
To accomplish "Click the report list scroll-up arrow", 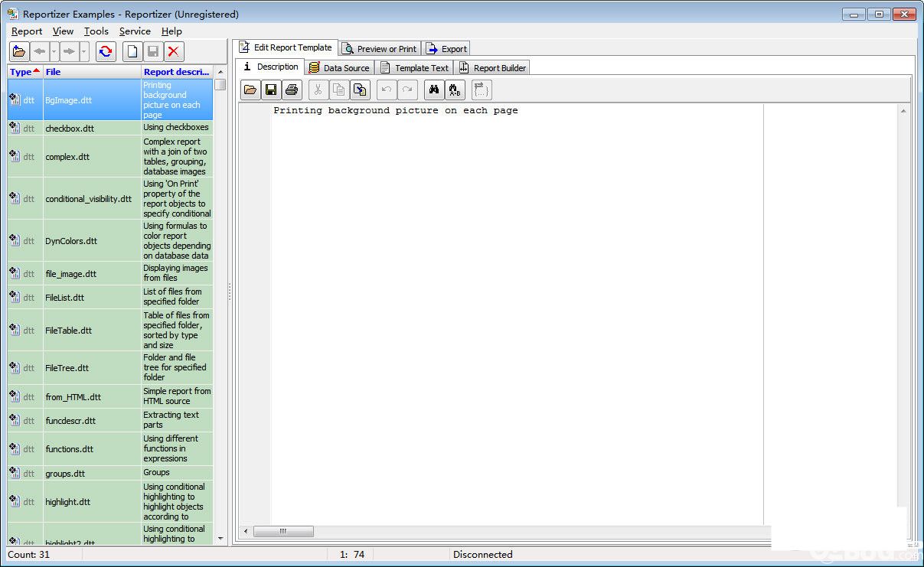I will [x=220, y=72].
